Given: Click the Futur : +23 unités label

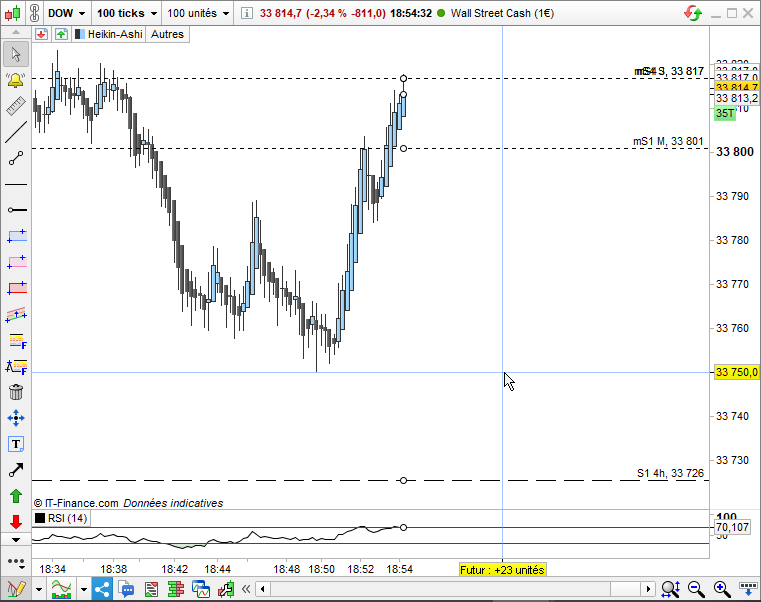Looking at the screenshot, I should coord(502,569).
